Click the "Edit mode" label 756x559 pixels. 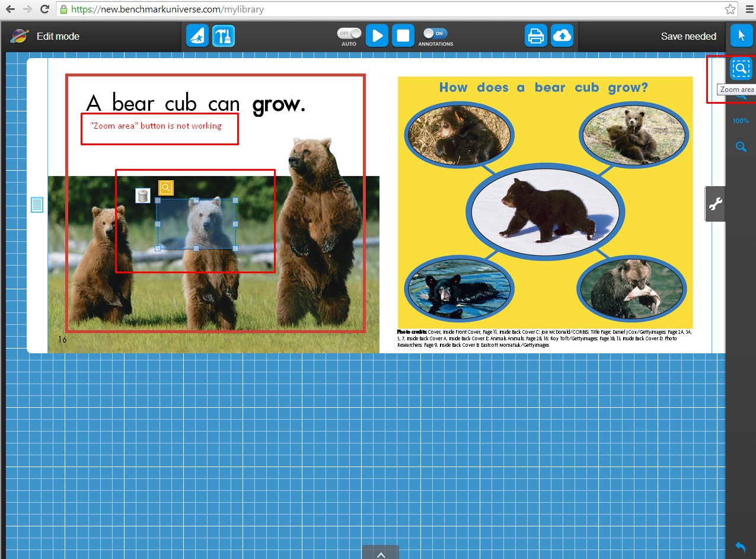[x=58, y=36]
